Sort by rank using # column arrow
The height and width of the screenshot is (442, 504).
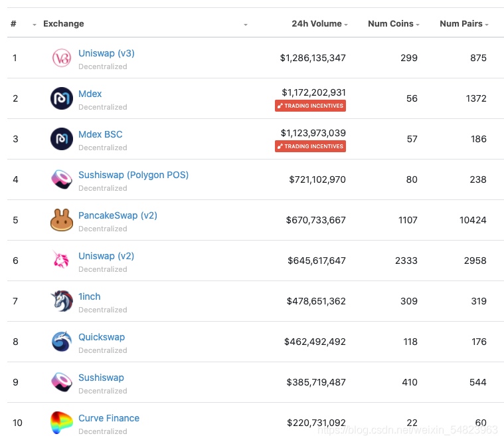34,25
